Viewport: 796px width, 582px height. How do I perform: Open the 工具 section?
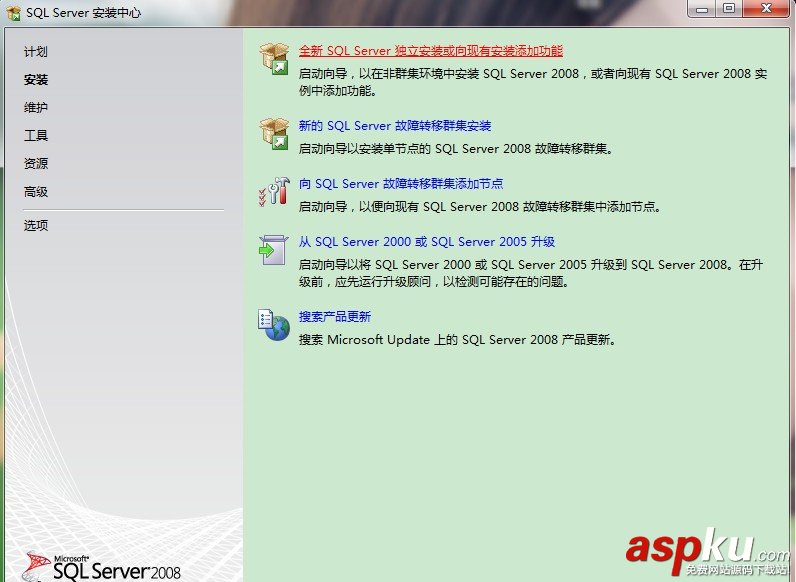tap(36, 136)
